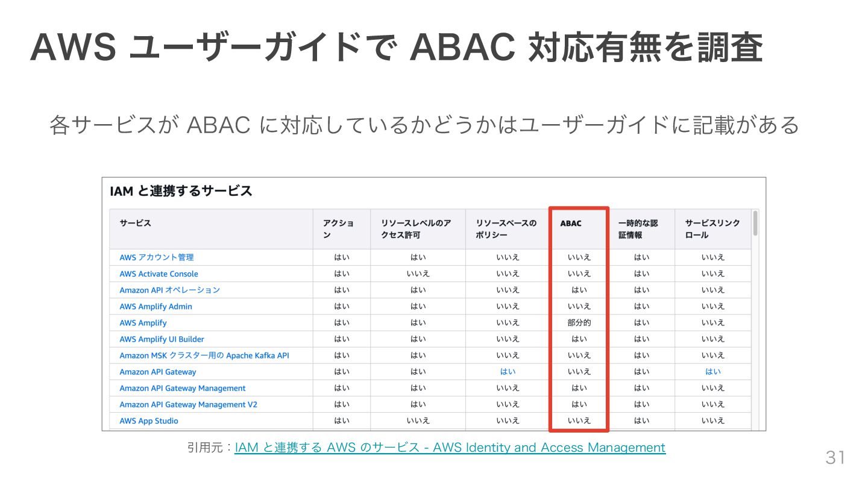Click the subtitle sentence about ユーザーガイドに記載がある
This screenshot has width=868, height=488.
click(424, 125)
